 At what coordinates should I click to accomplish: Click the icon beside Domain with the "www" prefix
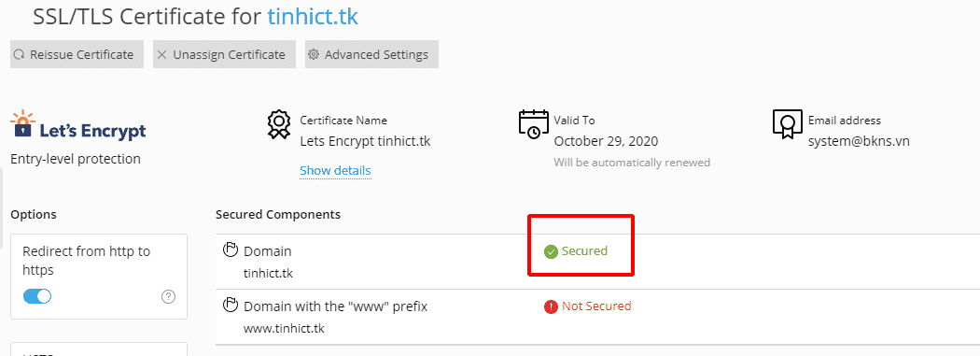(x=231, y=306)
